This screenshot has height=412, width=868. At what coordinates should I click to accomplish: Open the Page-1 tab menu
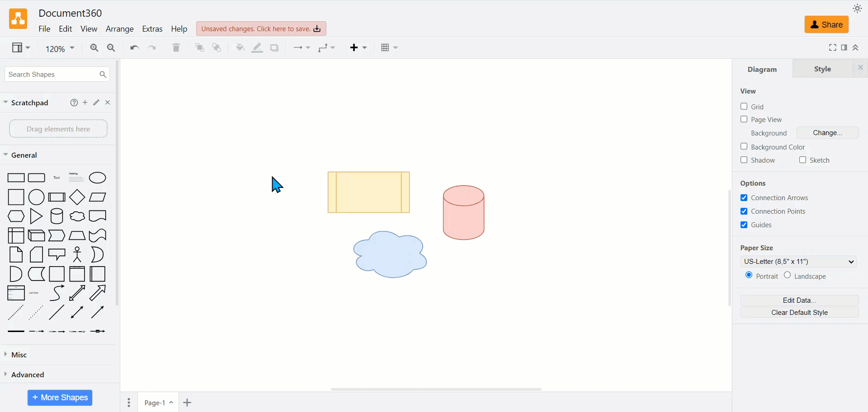pos(159,403)
